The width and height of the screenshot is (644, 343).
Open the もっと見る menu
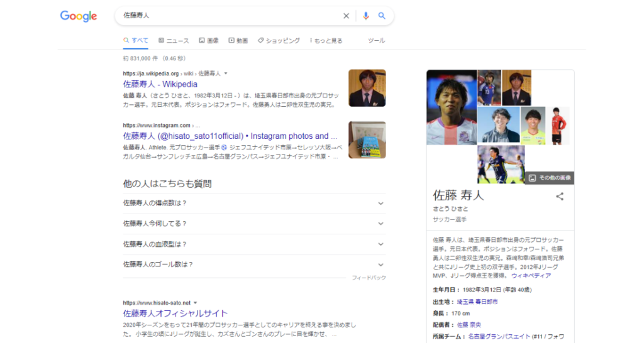point(326,41)
